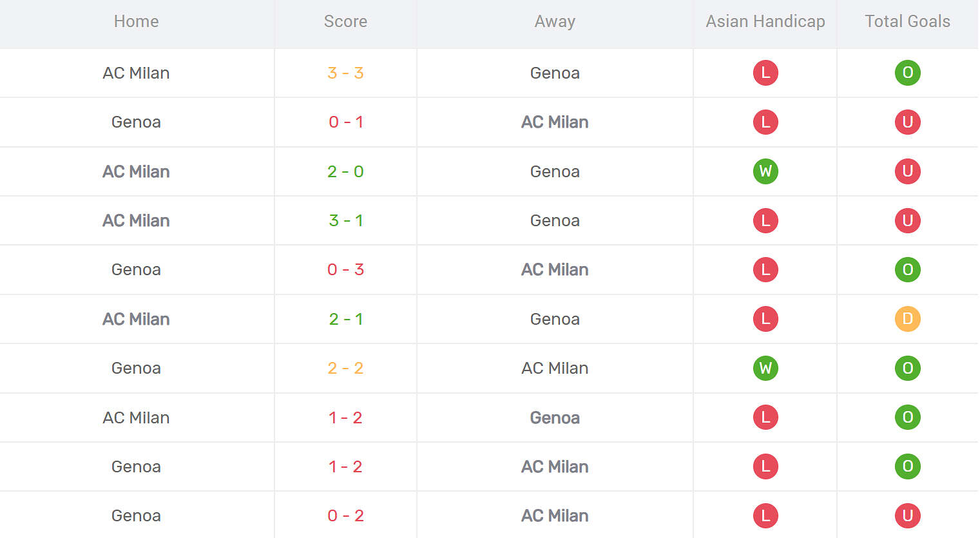Click the red L badge in the 2 - 1 row
The height and width of the screenshot is (538, 980).
[x=765, y=319]
